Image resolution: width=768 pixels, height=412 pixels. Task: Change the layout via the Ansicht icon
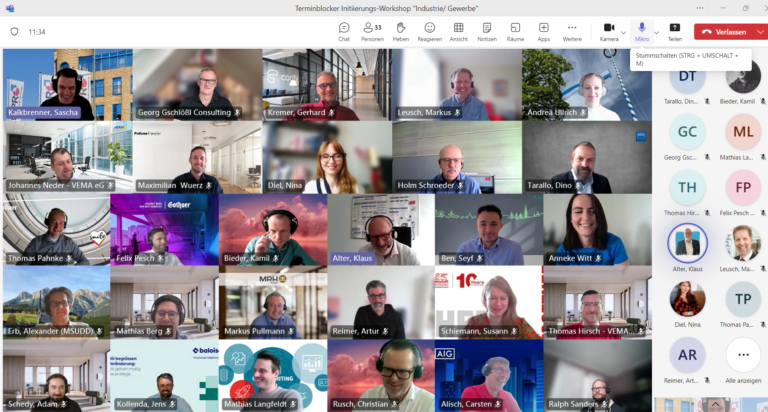[x=458, y=32]
